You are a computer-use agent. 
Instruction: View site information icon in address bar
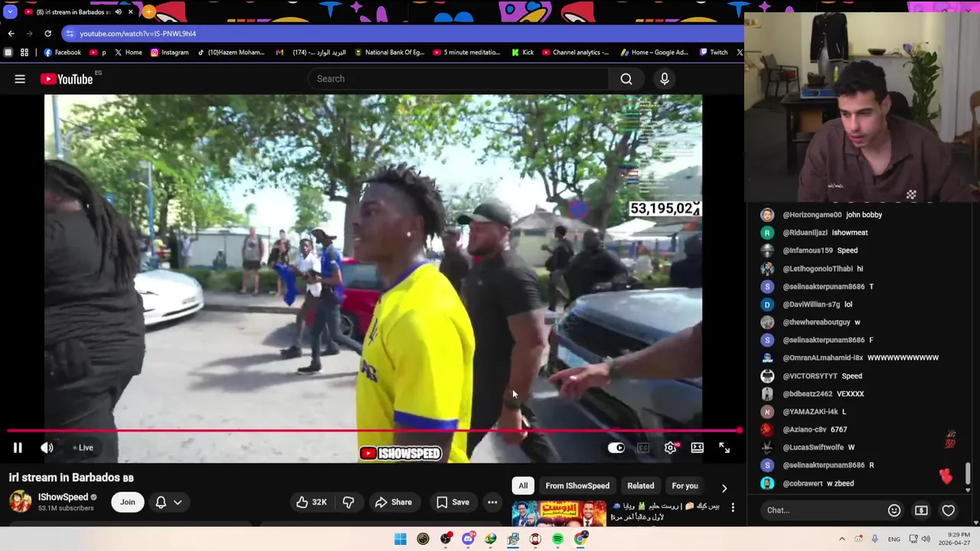70,34
